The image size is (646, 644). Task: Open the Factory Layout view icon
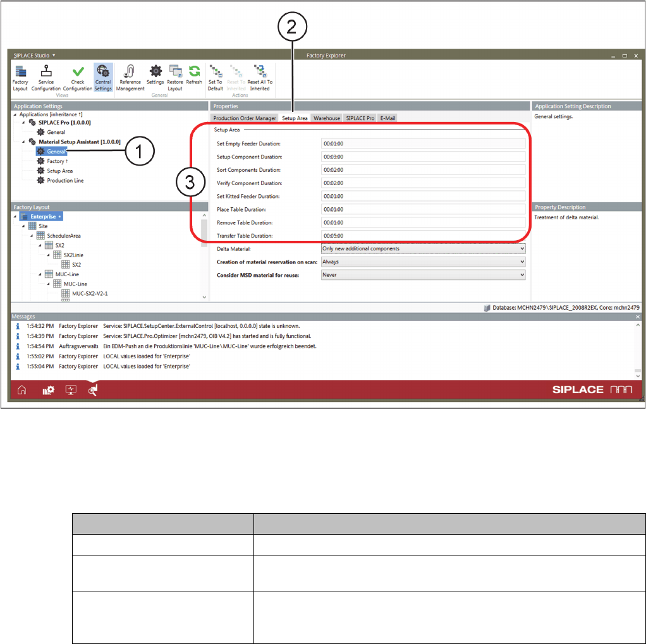tap(20, 73)
